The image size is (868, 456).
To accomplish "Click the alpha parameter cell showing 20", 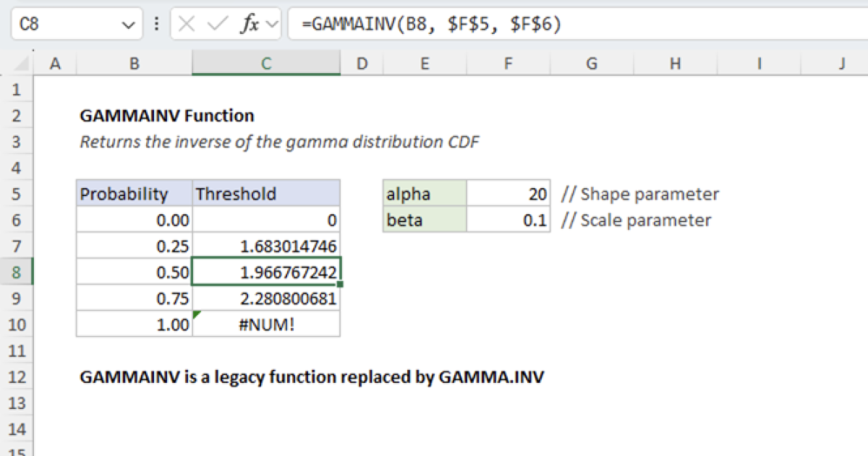I will (x=510, y=193).
